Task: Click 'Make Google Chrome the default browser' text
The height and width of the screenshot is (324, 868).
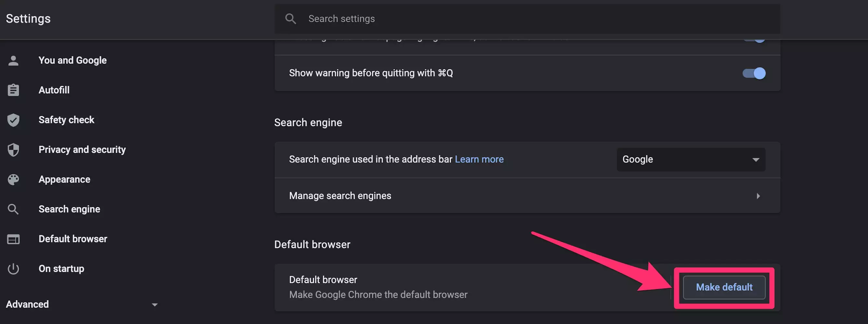Action: (378, 295)
